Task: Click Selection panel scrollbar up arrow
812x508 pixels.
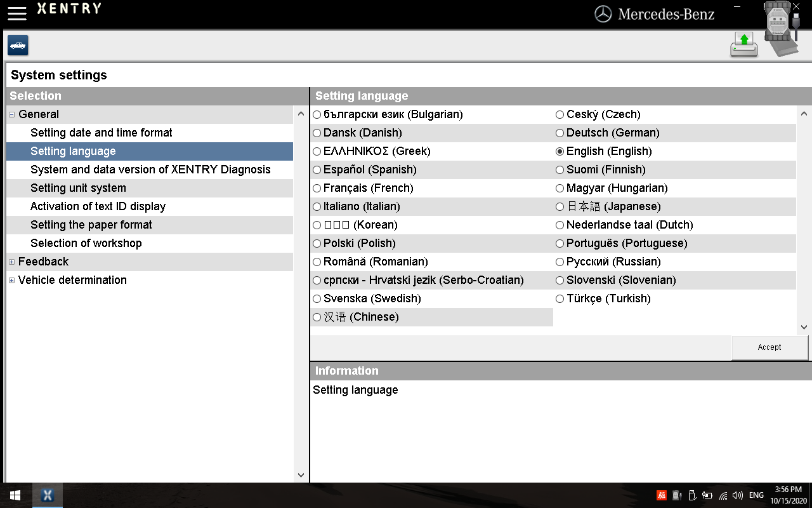Action: (x=301, y=114)
